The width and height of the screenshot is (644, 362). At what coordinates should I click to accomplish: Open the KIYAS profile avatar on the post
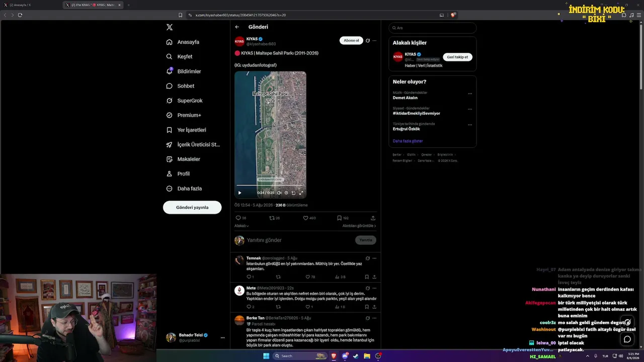point(239,41)
